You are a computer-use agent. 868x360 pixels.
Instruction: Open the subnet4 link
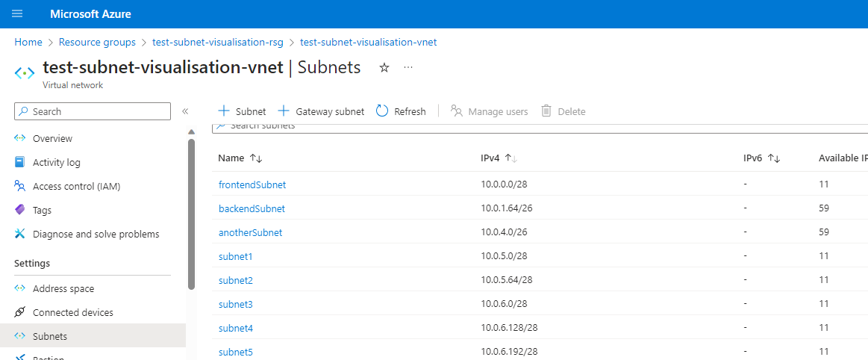(236, 328)
